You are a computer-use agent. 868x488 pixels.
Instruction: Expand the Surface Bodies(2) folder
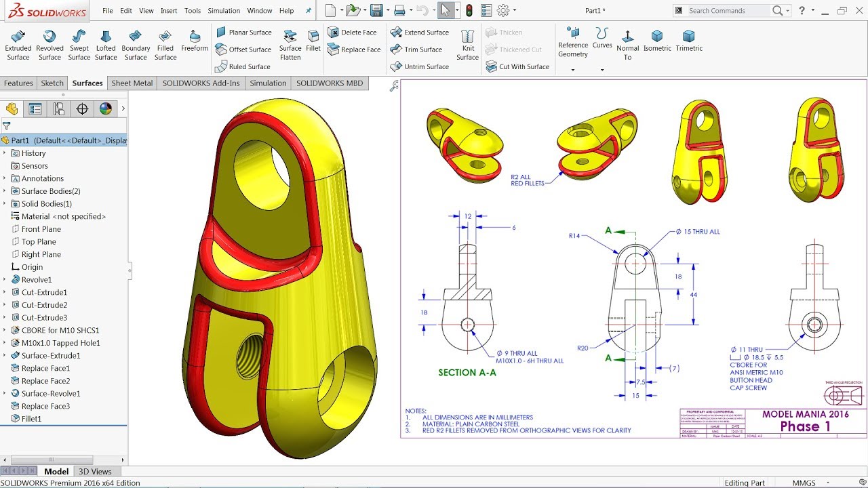5,191
